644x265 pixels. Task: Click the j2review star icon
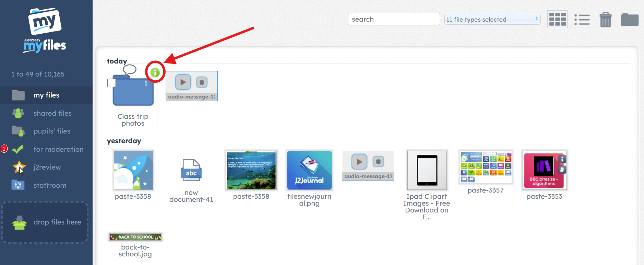pos(19,167)
